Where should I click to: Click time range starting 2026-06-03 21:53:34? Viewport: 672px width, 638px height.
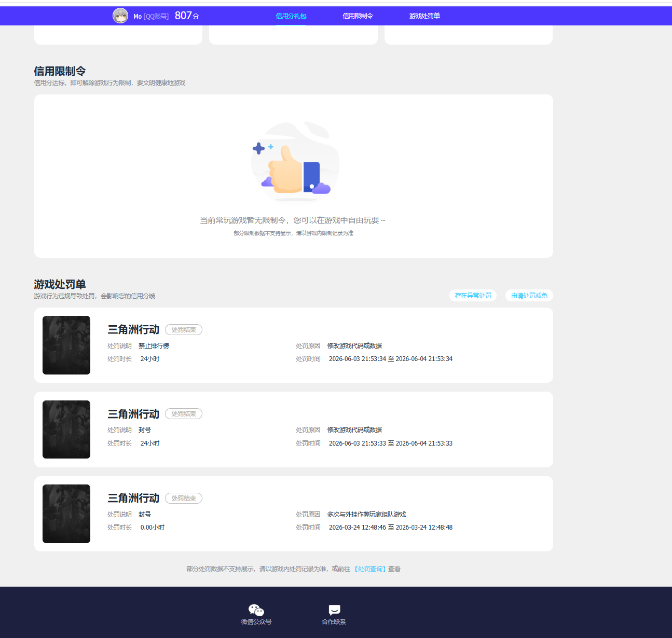tap(391, 359)
